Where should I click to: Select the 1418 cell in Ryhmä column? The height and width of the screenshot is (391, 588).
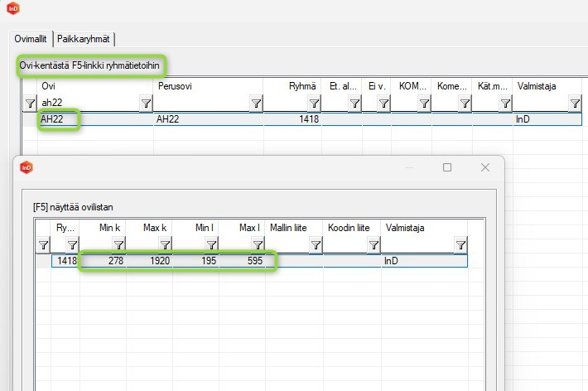tap(292, 119)
